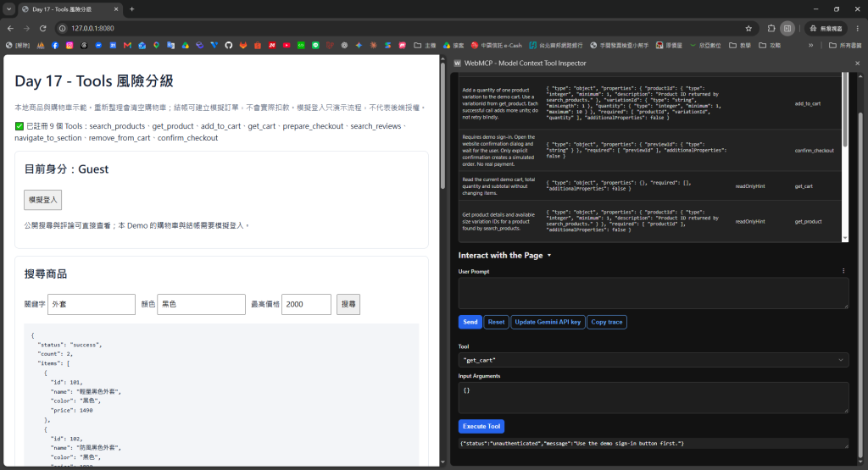The width and height of the screenshot is (868, 470).
Task: Show hidden bookmarks with the double chevron
Action: [810, 46]
